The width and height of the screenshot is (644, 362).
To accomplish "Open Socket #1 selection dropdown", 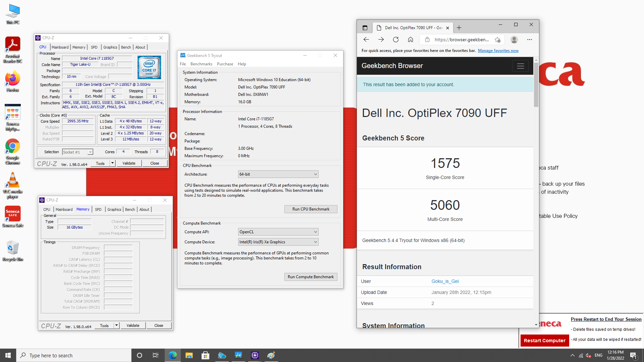I will pos(77,152).
